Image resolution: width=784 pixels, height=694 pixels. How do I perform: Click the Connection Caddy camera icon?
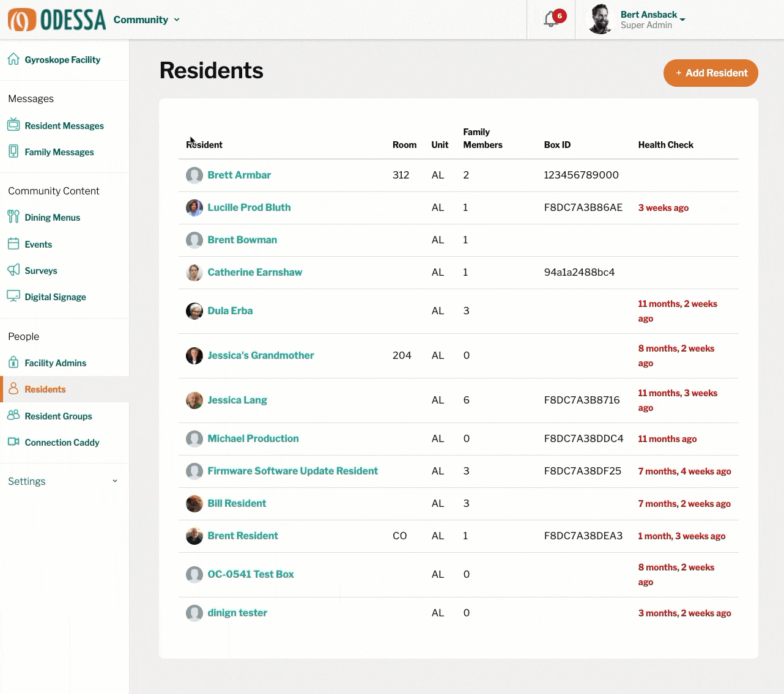13,441
